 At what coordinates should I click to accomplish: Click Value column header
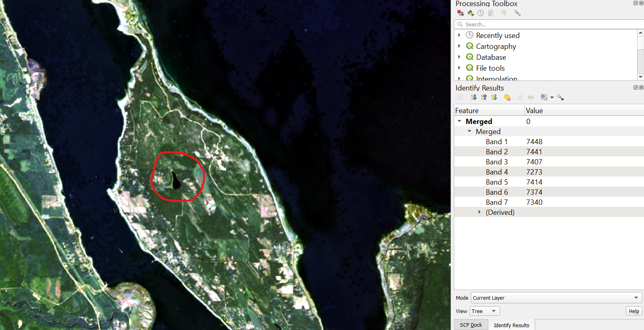584,110
